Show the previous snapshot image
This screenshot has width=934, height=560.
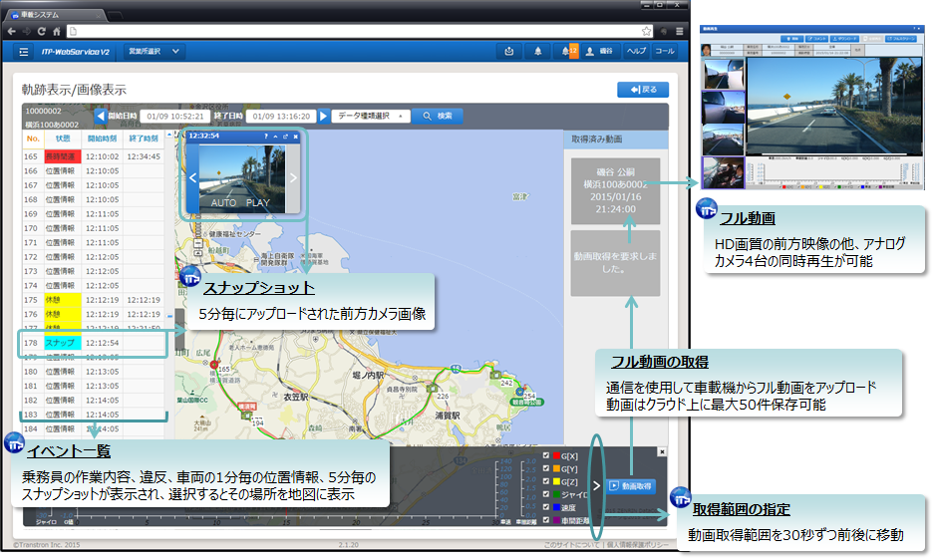click(193, 178)
